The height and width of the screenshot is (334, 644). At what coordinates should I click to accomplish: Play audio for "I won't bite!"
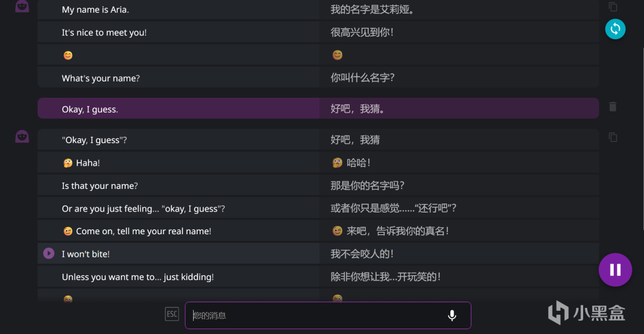pyautogui.click(x=49, y=253)
